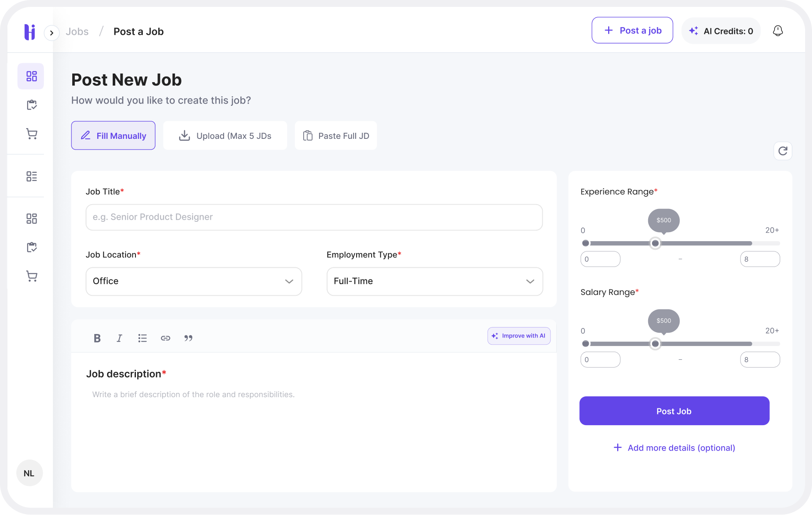Click the Improve with AI button
The height and width of the screenshot is (515, 812).
[519, 336]
